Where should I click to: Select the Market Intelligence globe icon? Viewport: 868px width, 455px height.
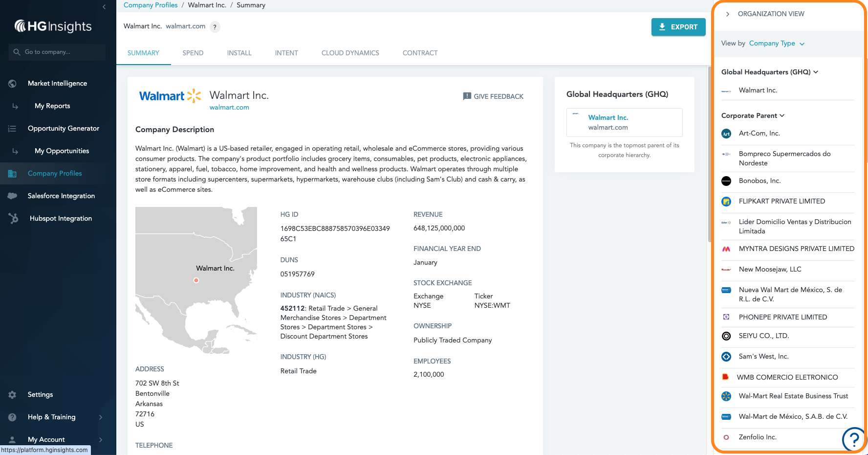[x=12, y=83]
